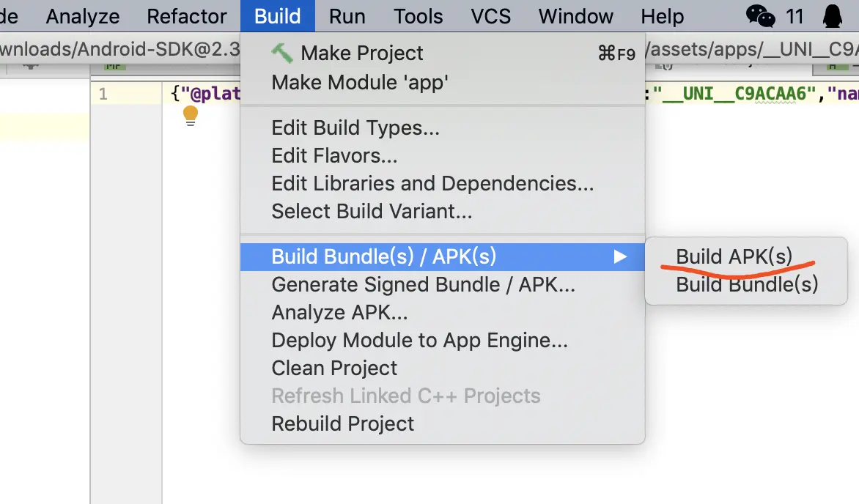This screenshot has width=859, height=504.
Task: Choose Select Build Variant...
Action: [x=372, y=211]
